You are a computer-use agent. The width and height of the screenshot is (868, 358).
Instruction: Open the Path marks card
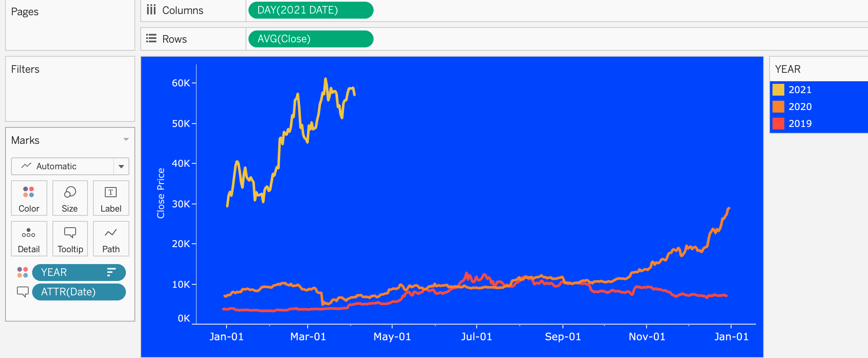click(x=111, y=239)
